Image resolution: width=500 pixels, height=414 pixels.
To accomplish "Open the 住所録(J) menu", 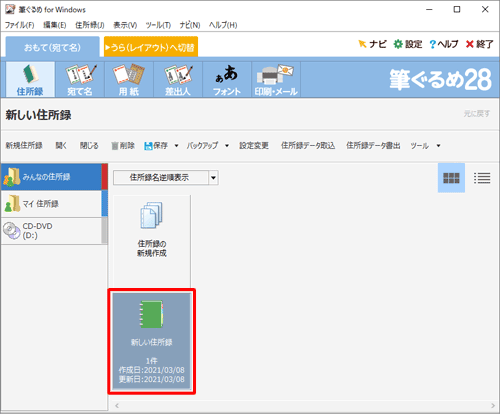I will 90,25.
